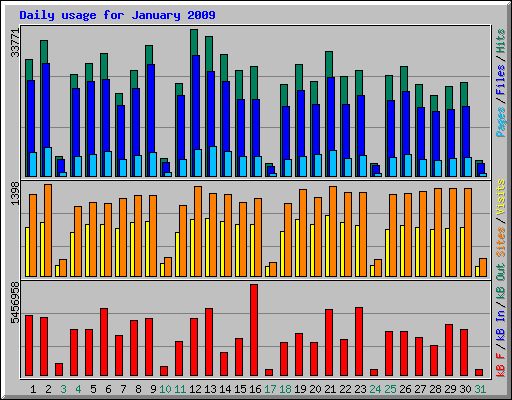Select the orange sites bar for day 21
The width and height of the screenshot is (512, 400).
(333, 231)
